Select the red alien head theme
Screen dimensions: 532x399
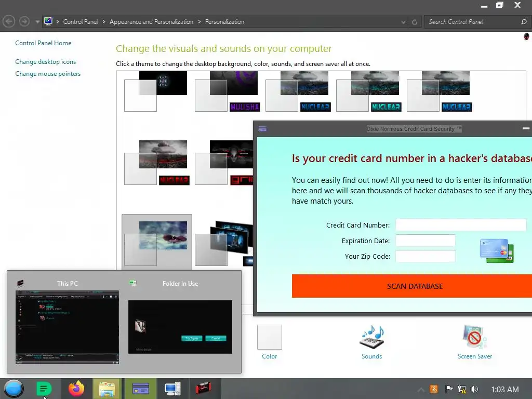click(224, 163)
